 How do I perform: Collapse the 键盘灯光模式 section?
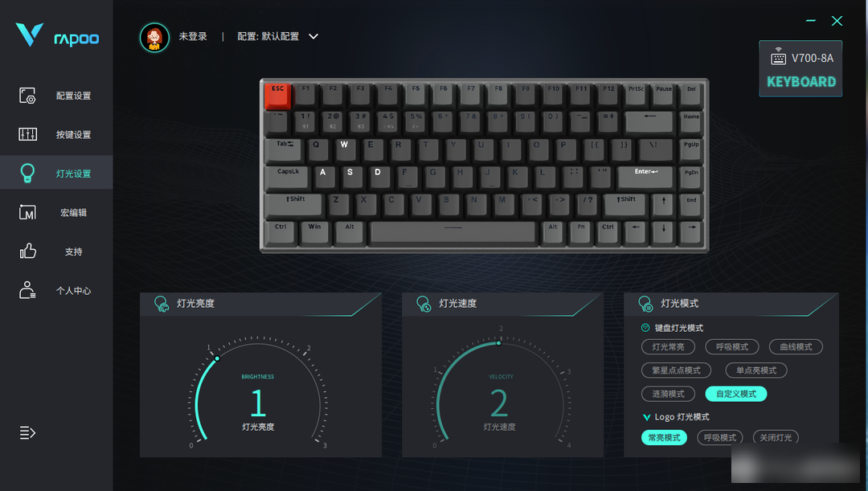(x=645, y=328)
